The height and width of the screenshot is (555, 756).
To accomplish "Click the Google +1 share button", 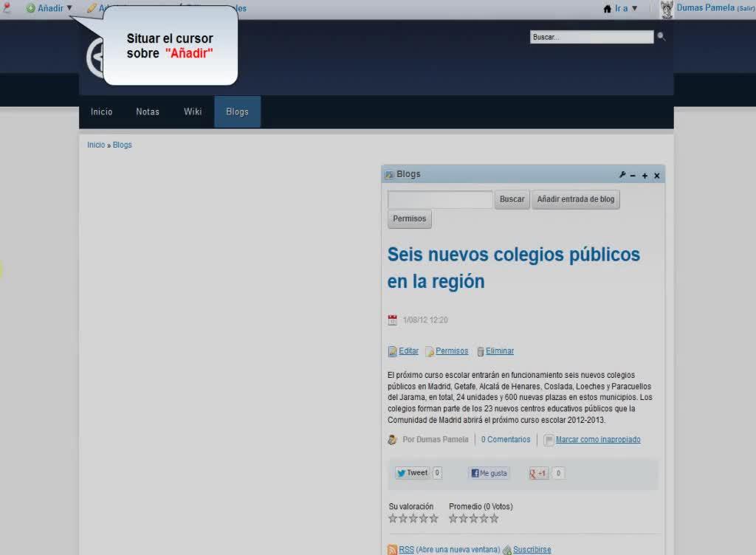I will [538, 473].
